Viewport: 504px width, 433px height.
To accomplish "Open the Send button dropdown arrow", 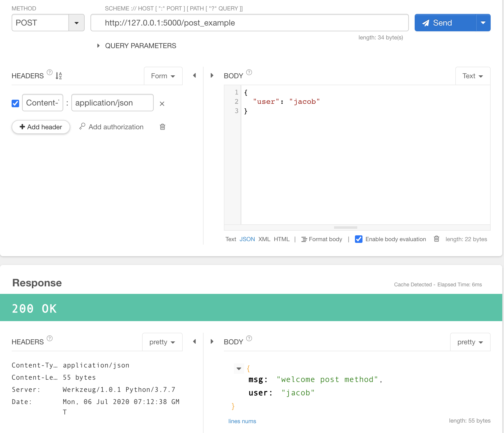I will click(x=483, y=23).
